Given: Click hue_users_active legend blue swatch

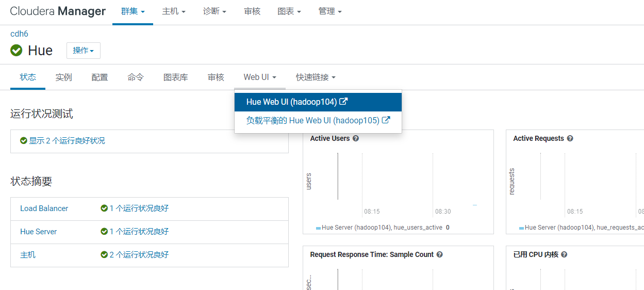Looking at the screenshot, I should click(x=318, y=228).
